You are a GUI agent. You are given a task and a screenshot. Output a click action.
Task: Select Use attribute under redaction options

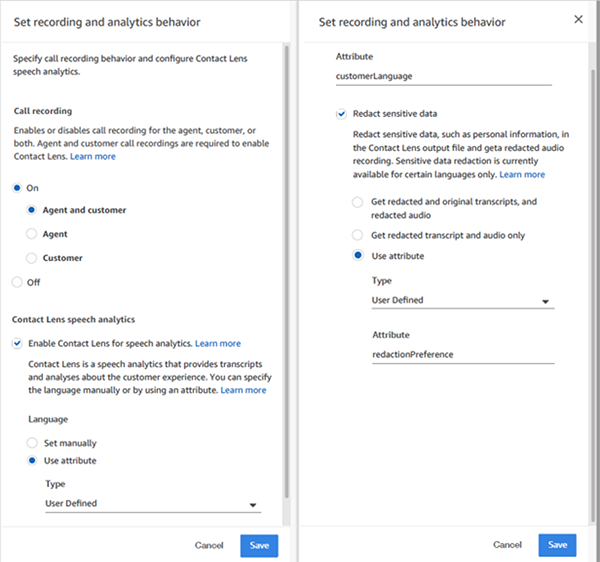click(x=358, y=255)
